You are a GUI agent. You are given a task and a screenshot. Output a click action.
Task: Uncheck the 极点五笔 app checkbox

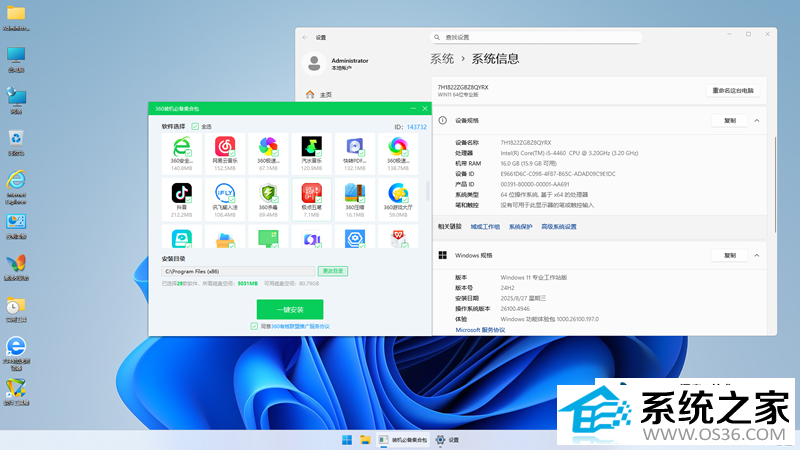tap(318, 199)
